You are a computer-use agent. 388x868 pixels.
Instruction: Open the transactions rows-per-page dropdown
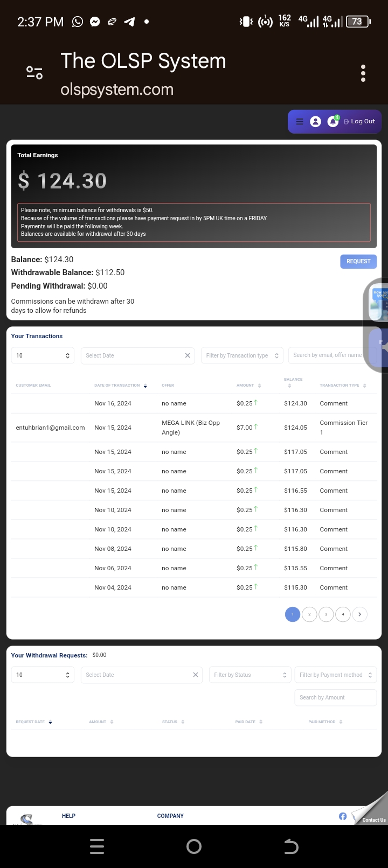pos(43,355)
